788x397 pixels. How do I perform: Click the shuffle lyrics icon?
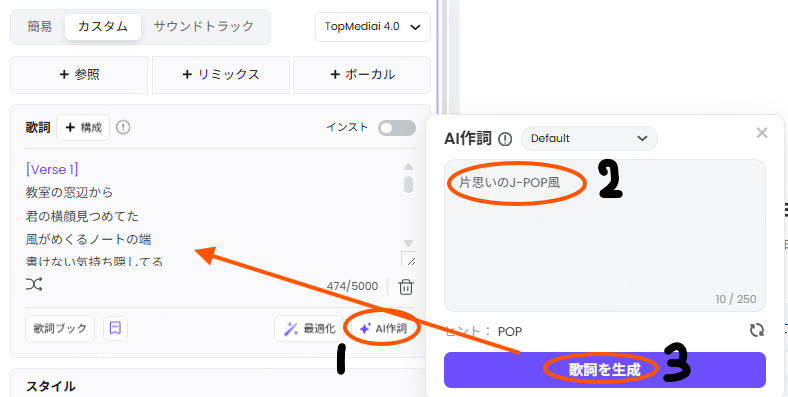(x=34, y=284)
